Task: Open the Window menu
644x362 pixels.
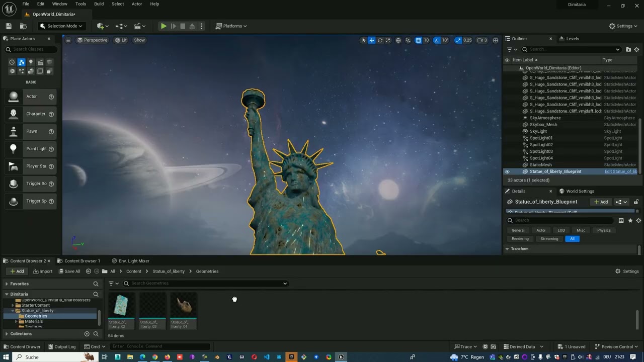Action: (x=60, y=4)
